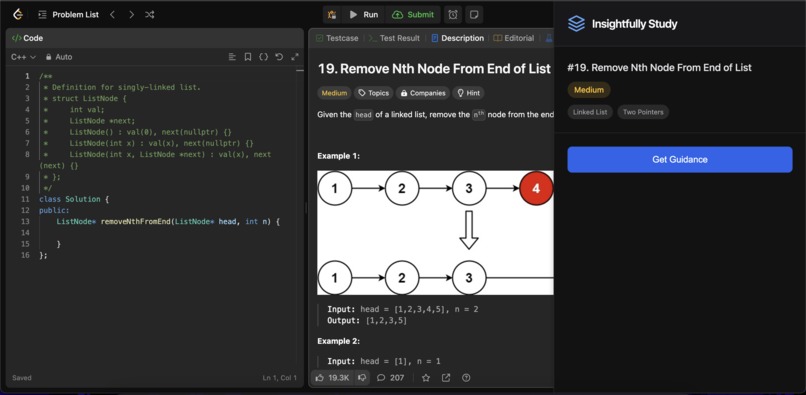806x395 pixels.
Task: Show the Companies tag
Action: pos(423,93)
